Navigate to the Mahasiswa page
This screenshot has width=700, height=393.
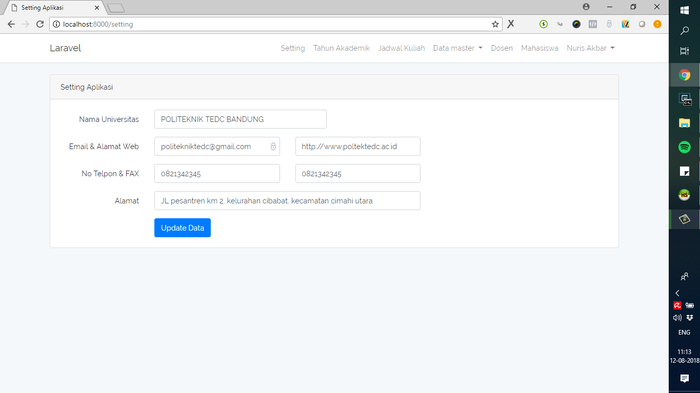point(539,48)
